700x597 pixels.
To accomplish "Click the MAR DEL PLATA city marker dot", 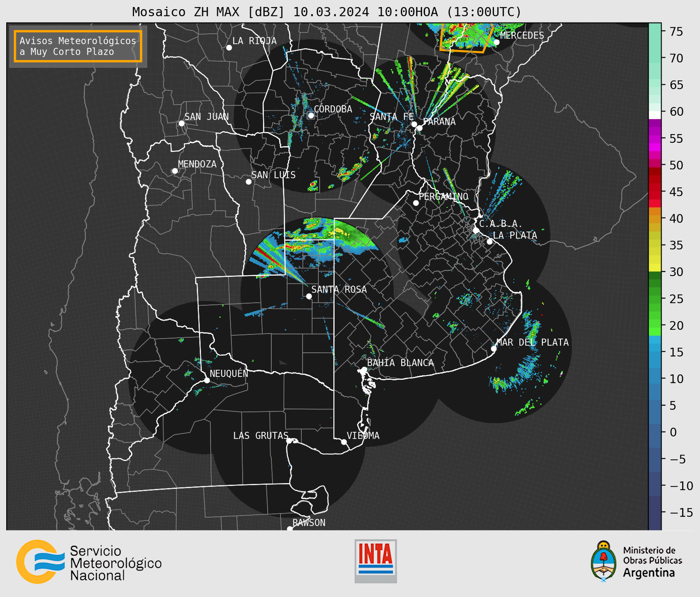I will [x=494, y=349].
